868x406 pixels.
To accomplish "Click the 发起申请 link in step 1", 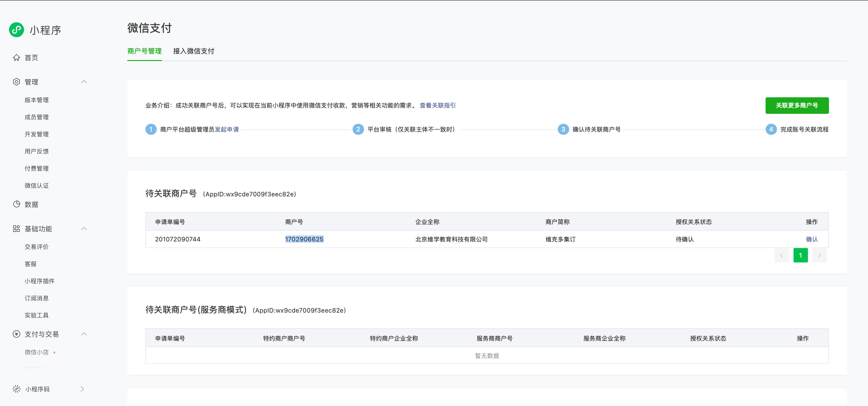I will 227,129.
